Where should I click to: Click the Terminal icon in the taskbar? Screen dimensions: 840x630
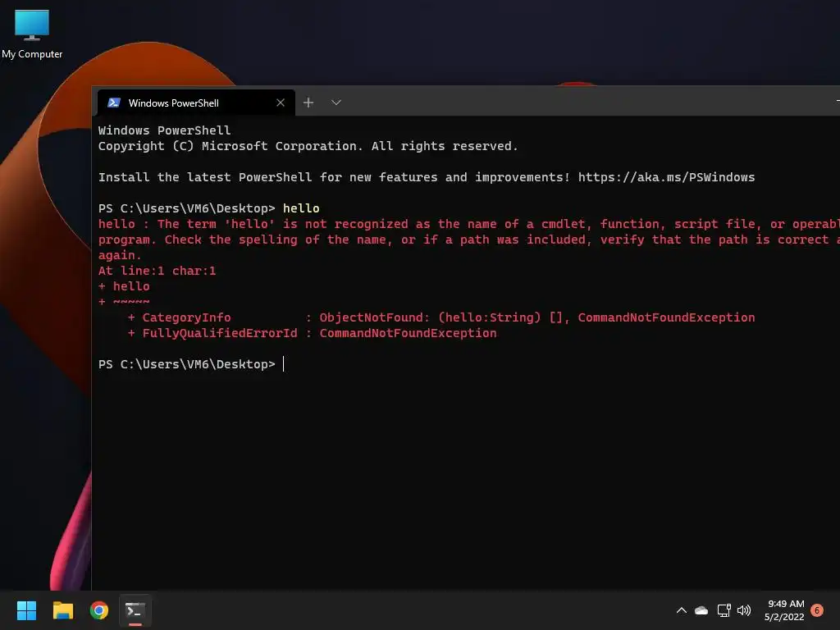click(135, 610)
